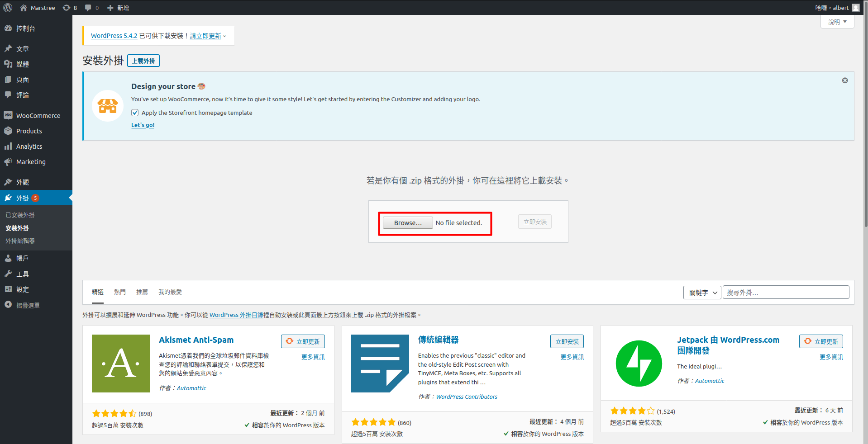Dismiss the Design your store notice
Viewport: 868px width, 444px height.
coord(844,80)
